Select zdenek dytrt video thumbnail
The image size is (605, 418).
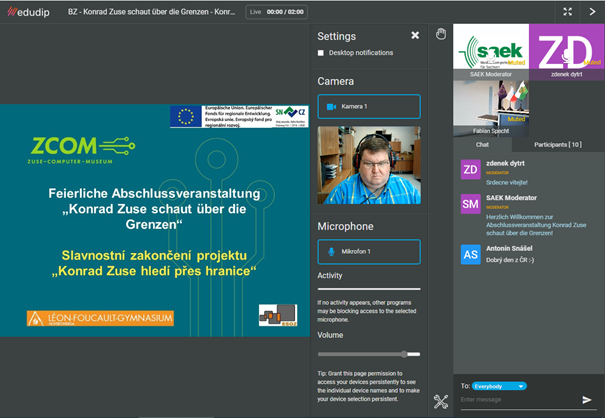(566, 51)
